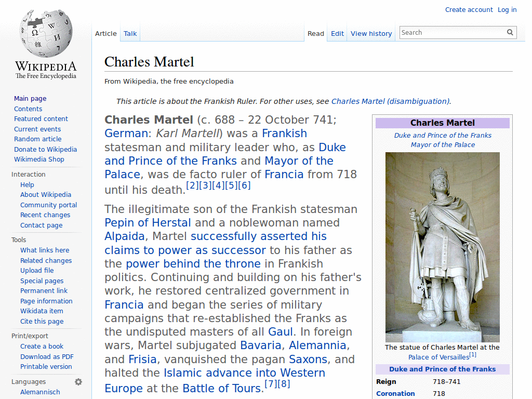This screenshot has height=399, width=532.
Task: Get the Permanent link
Action: pyautogui.click(x=44, y=291)
